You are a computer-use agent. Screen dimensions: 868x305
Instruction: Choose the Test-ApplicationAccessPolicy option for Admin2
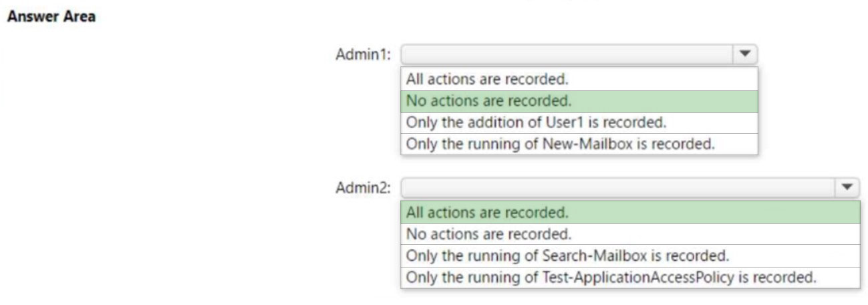(630, 277)
